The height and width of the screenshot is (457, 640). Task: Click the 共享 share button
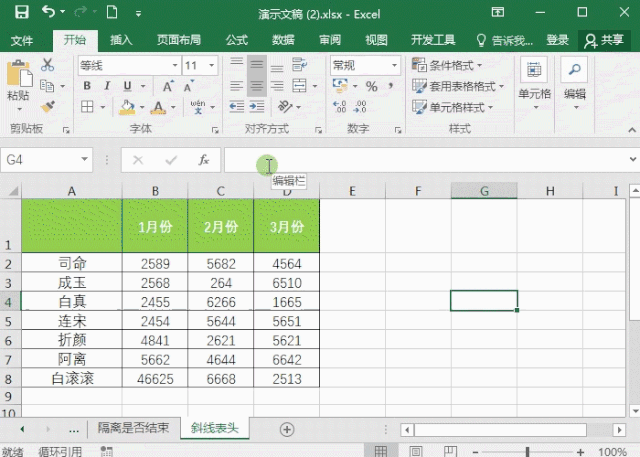coord(604,40)
